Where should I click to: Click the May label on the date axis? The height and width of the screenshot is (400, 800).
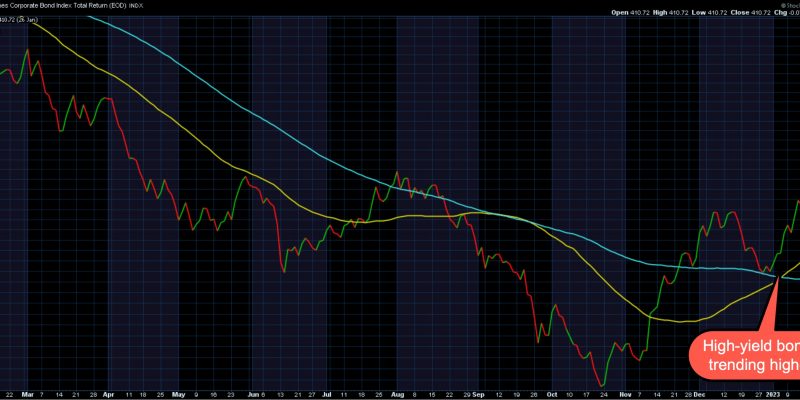coord(178,394)
